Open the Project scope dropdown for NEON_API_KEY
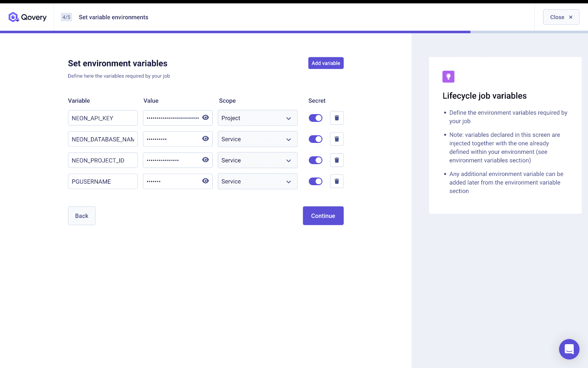The height and width of the screenshot is (368, 588). tap(257, 118)
